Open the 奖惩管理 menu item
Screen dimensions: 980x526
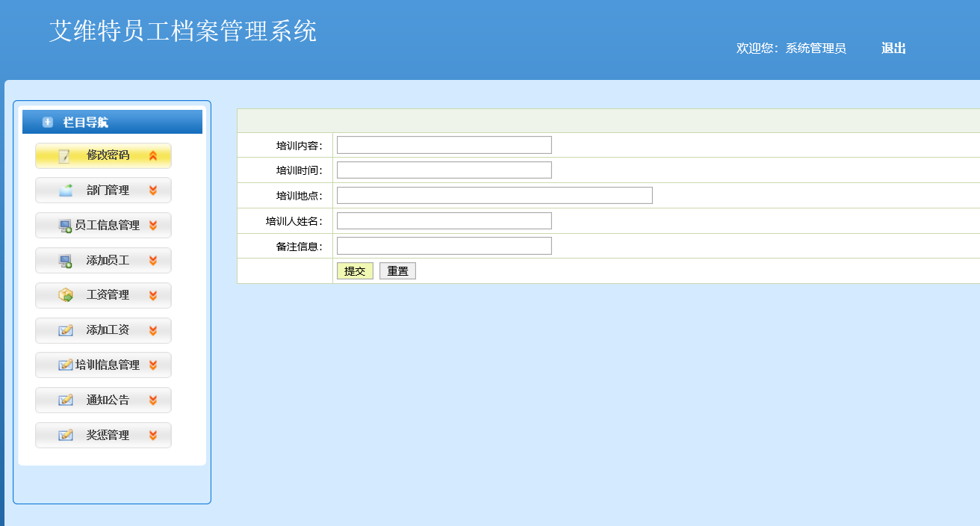click(103, 435)
